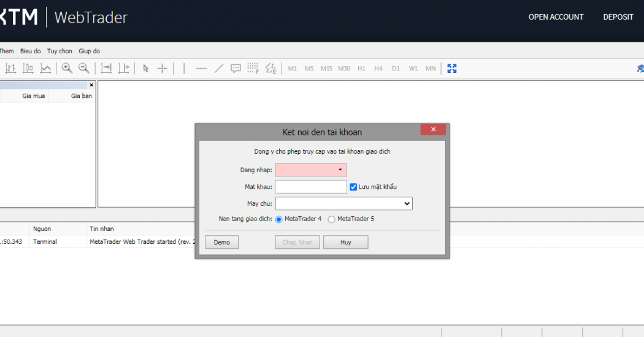Image resolution: width=644 pixels, height=337 pixels.
Task: Switch to bar chart view
Action: coord(10,69)
